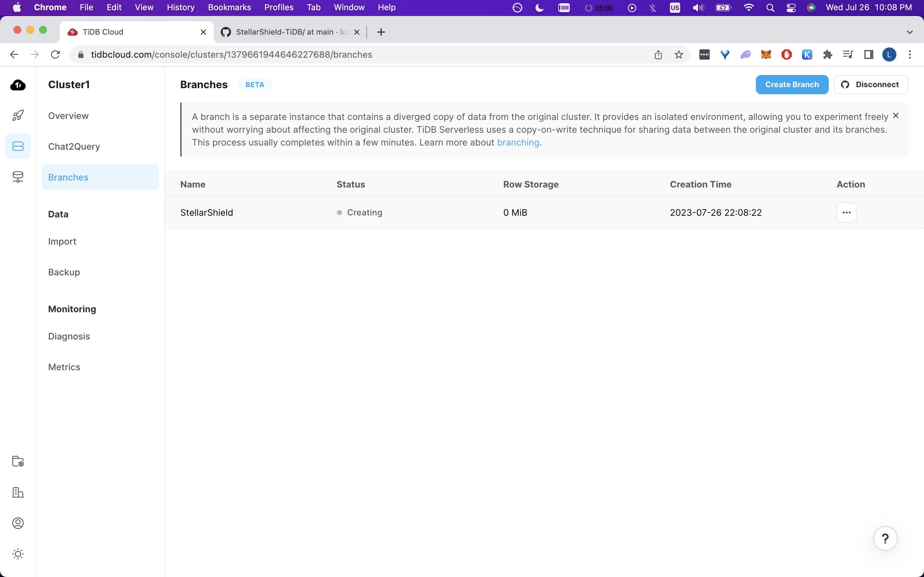The height and width of the screenshot is (577, 924).
Task: Open the rocket Get Started icon
Action: 18,115
